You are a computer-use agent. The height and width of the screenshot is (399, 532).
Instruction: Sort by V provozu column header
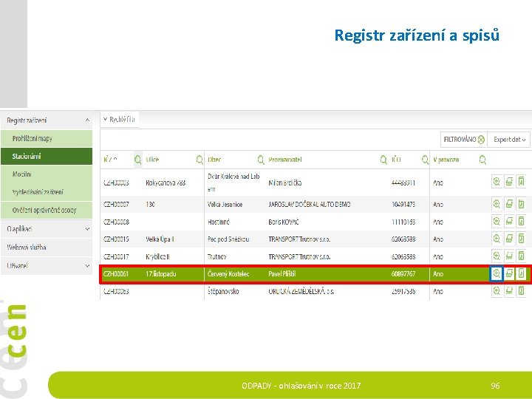tap(446, 160)
